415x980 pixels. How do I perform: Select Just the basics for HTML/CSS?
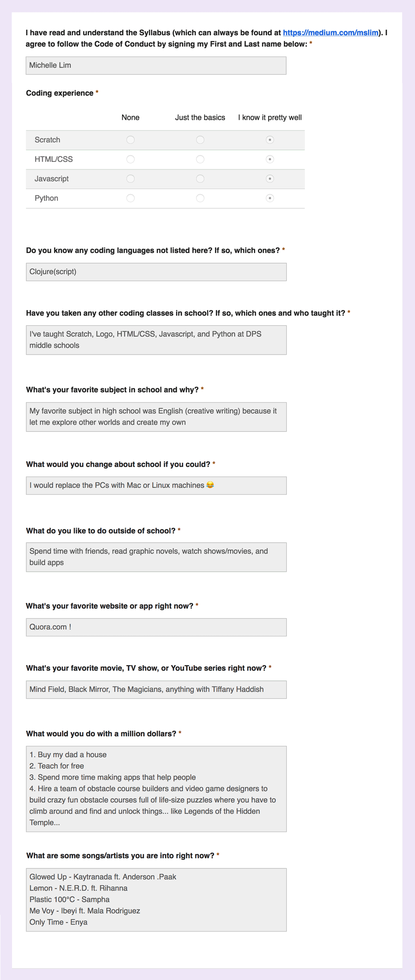pyautogui.click(x=200, y=159)
